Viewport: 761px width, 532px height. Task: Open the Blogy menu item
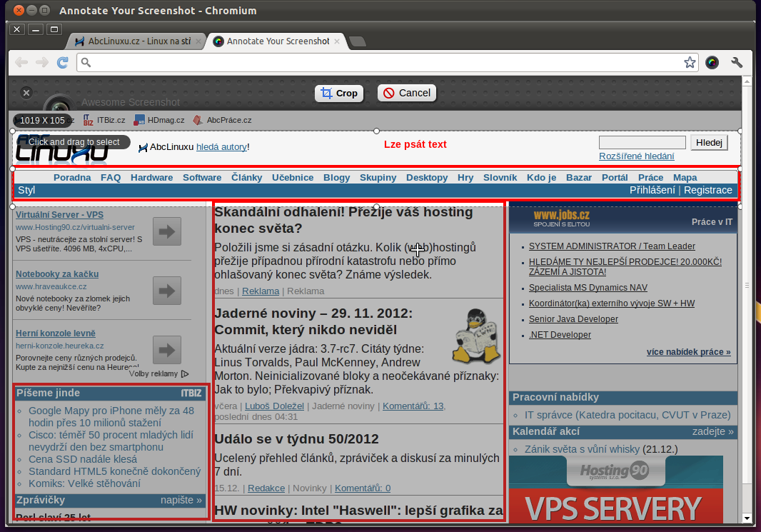tap(337, 178)
